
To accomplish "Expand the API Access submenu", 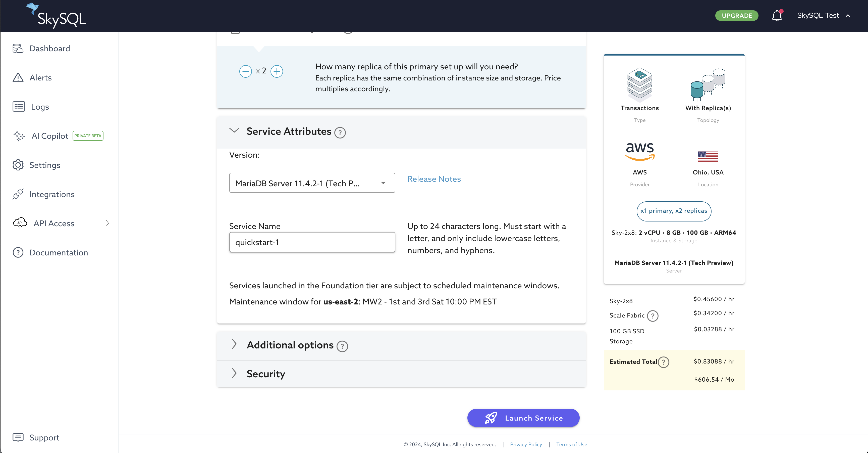I will click(x=107, y=223).
